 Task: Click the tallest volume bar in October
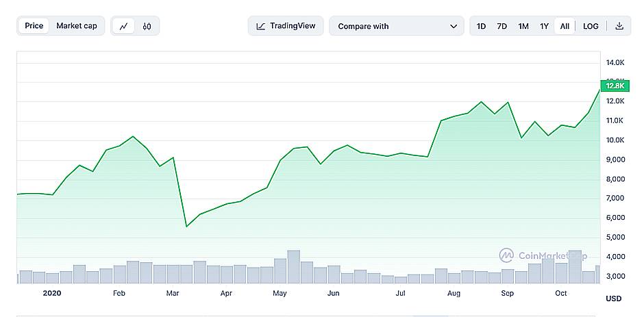[x=575, y=267]
